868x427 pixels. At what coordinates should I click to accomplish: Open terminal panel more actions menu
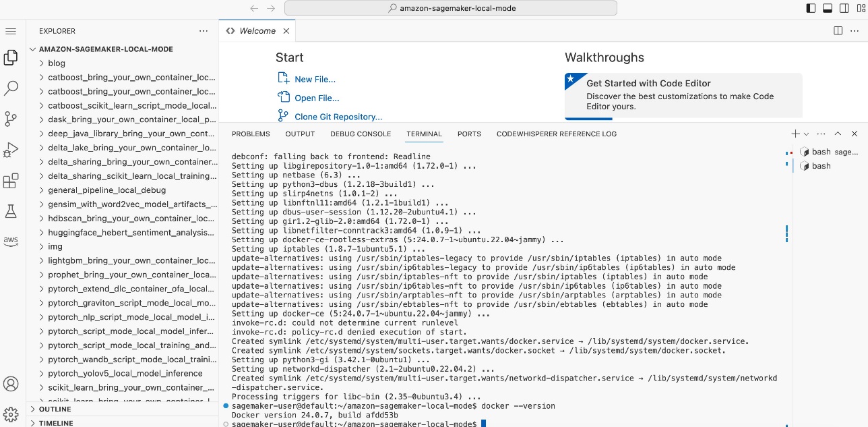click(821, 134)
